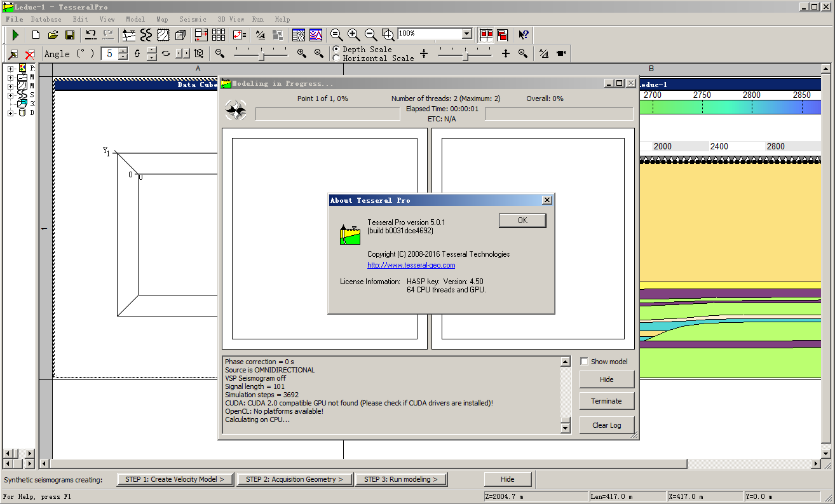Click the video camera icon in second toolbar
The width and height of the screenshot is (835, 504).
(561, 53)
